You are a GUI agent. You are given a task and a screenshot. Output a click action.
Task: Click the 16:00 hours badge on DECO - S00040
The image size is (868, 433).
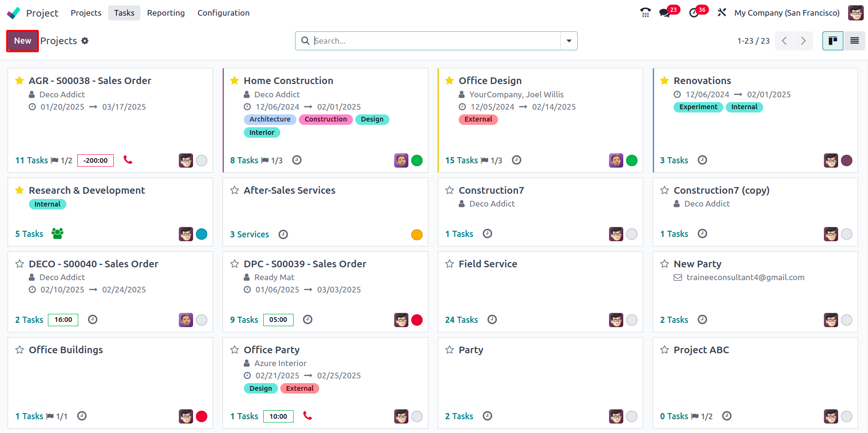pos(63,320)
